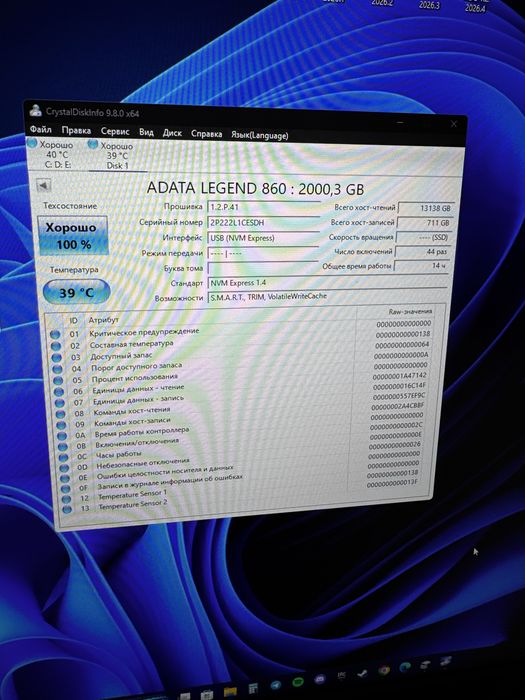Click the 39 °C temperature button
Viewport: 525px width, 700px height.
pyautogui.click(x=76, y=292)
